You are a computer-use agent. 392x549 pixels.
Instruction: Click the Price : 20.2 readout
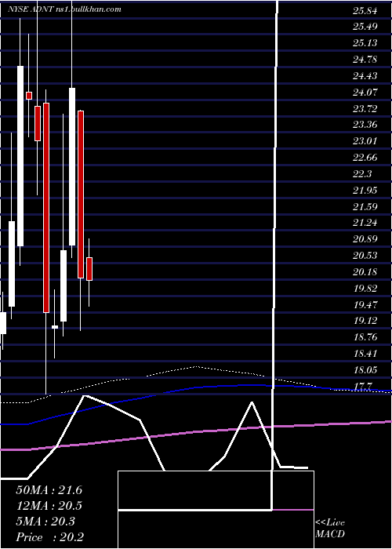pos(49,537)
